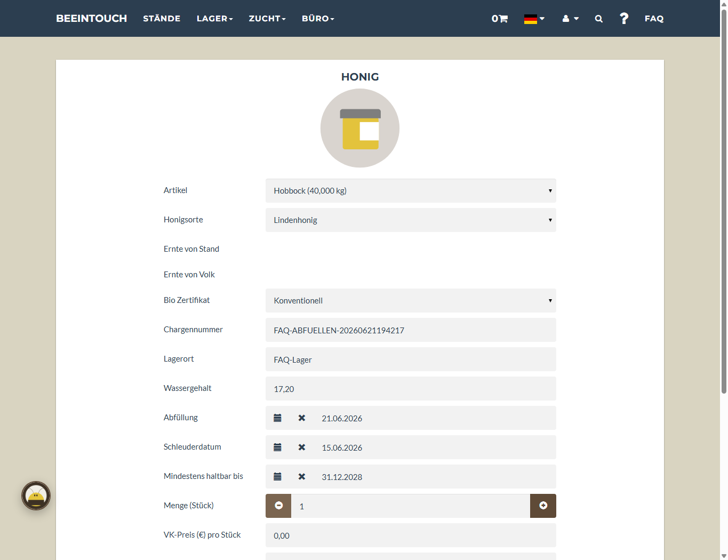The image size is (728, 560).
Task: Open the Honigsorte dropdown Lindenhonig
Action: click(x=411, y=220)
